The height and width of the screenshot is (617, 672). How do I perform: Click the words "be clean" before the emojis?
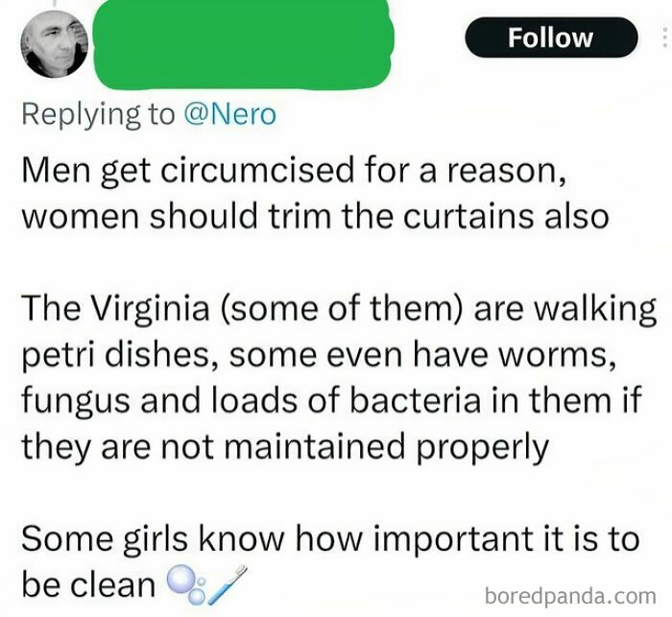(88, 582)
